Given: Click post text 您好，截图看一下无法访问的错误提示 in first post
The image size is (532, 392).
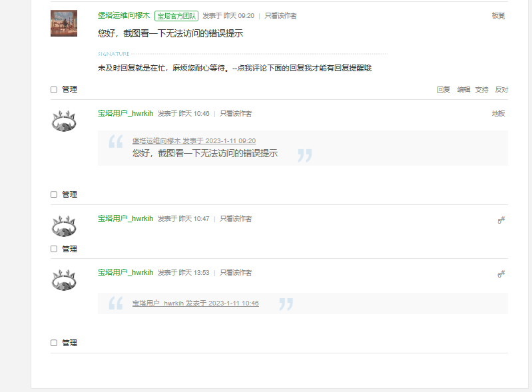Looking at the screenshot, I should click(x=170, y=33).
